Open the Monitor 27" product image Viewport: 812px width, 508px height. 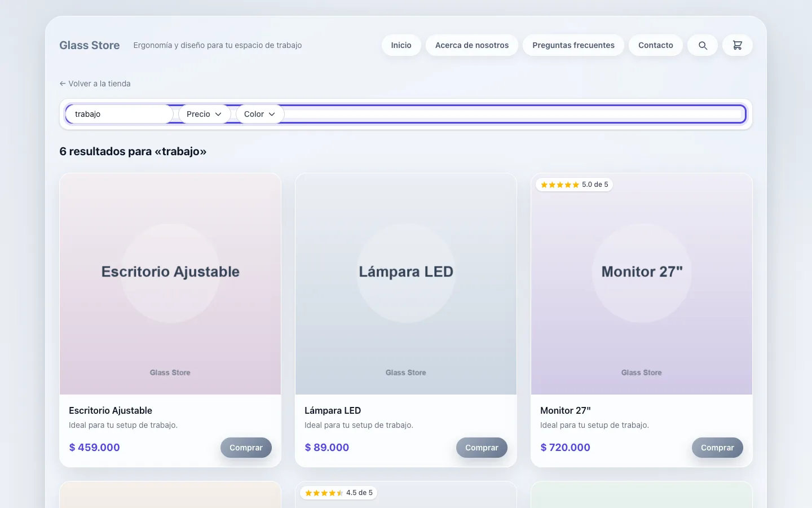pyautogui.click(x=642, y=284)
